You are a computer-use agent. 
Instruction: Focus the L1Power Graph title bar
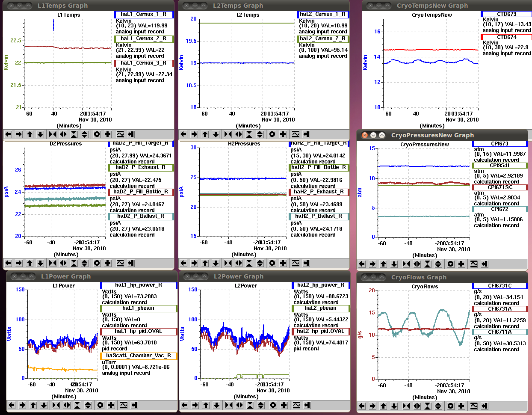coord(92,276)
